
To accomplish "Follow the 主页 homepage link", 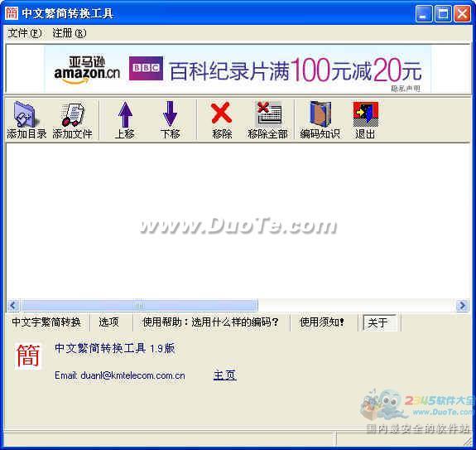I will (x=224, y=375).
